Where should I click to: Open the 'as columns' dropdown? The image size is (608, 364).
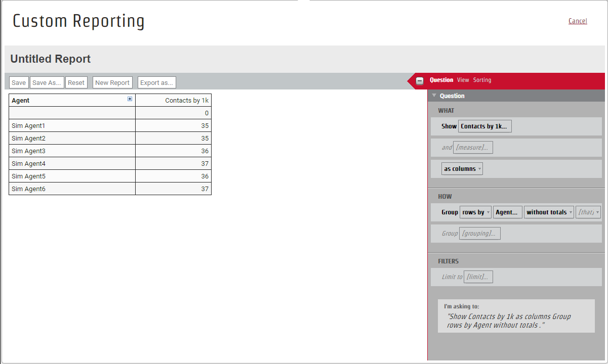tap(462, 169)
